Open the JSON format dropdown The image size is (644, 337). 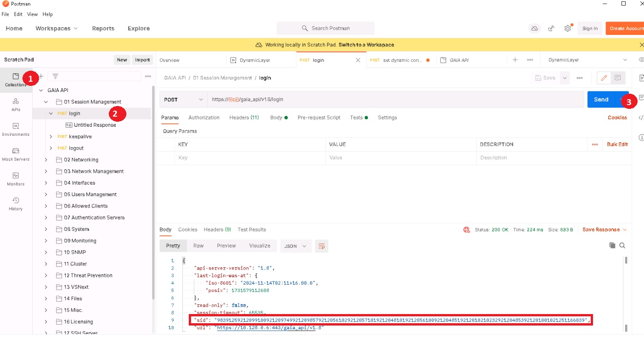click(295, 246)
